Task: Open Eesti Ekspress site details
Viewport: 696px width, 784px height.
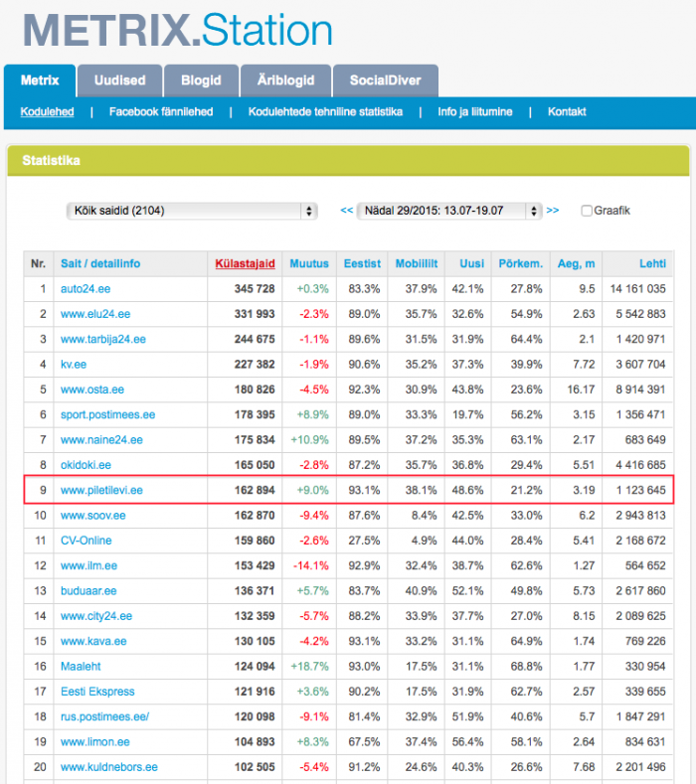Action: tap(97, 692)
